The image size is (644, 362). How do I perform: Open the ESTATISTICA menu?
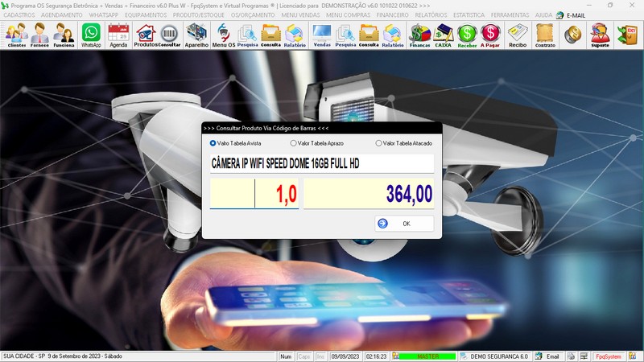point(469,14)
